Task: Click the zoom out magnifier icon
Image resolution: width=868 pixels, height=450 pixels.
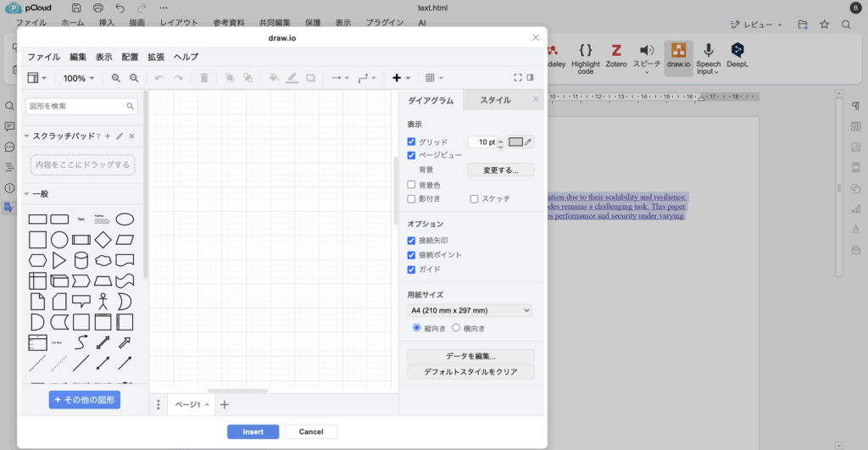Action: [x=134, y=78]
